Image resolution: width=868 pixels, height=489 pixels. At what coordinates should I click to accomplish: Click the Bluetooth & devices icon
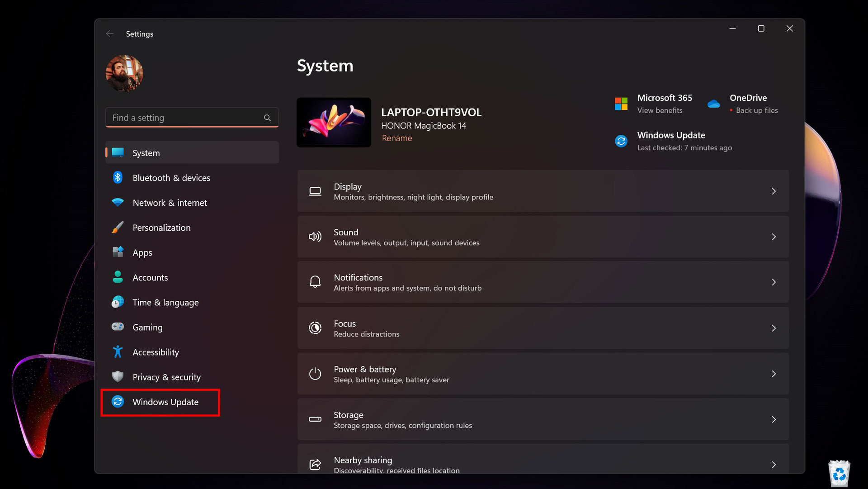118,178
